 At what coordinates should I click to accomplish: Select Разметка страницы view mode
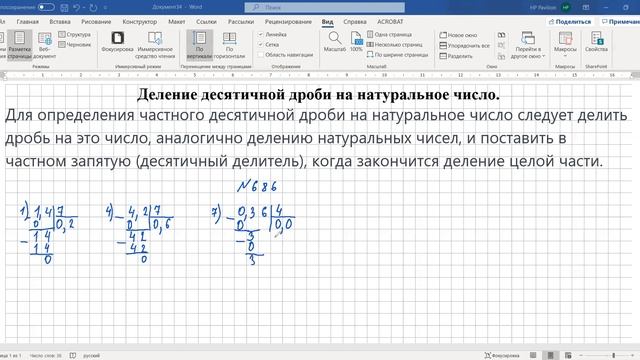pos(20,45)
